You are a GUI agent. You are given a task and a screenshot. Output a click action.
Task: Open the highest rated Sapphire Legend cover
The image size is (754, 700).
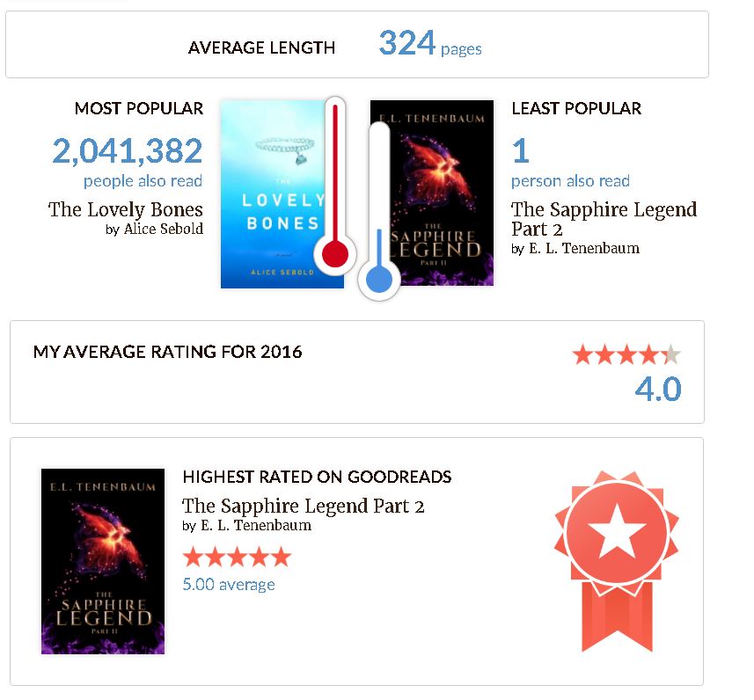tap(103, 561)
